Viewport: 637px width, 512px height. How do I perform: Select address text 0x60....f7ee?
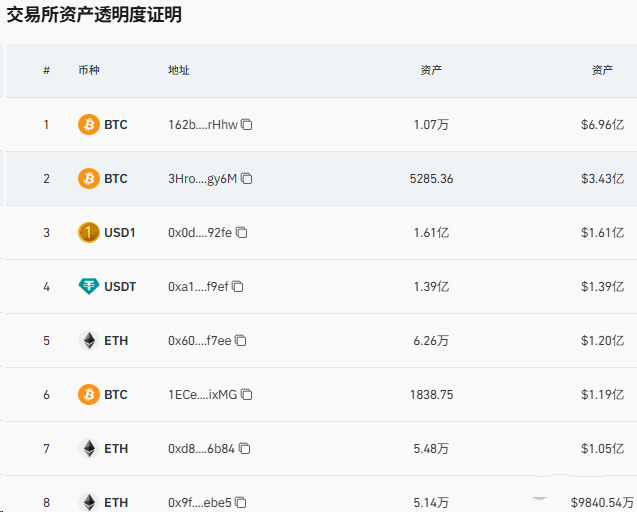click(199, 341)
